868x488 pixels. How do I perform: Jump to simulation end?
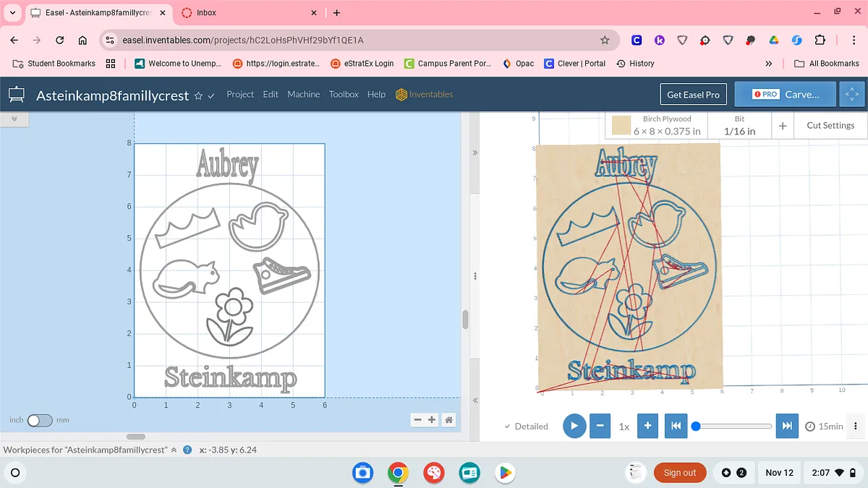point(787,426)
